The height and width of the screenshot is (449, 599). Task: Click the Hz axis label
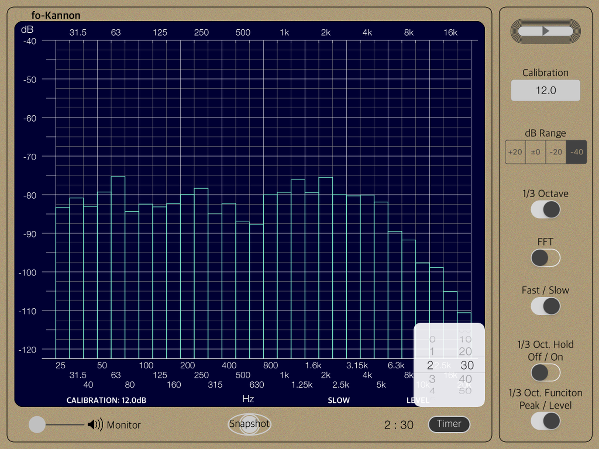tap(248, 399)
